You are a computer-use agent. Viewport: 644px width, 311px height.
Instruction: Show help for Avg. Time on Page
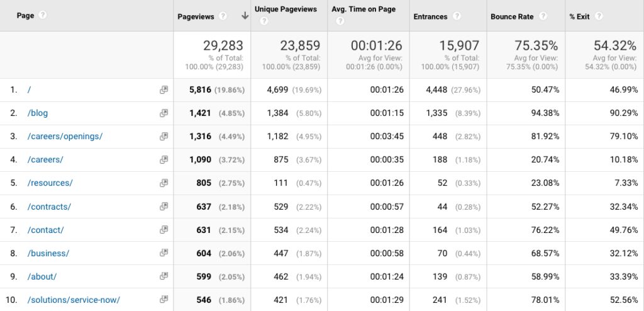click(340, 21)
